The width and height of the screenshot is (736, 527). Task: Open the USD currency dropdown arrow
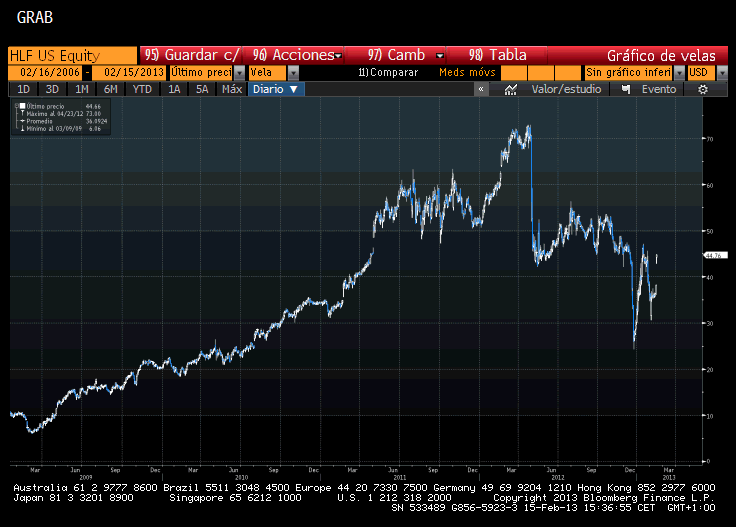[722, 73]
